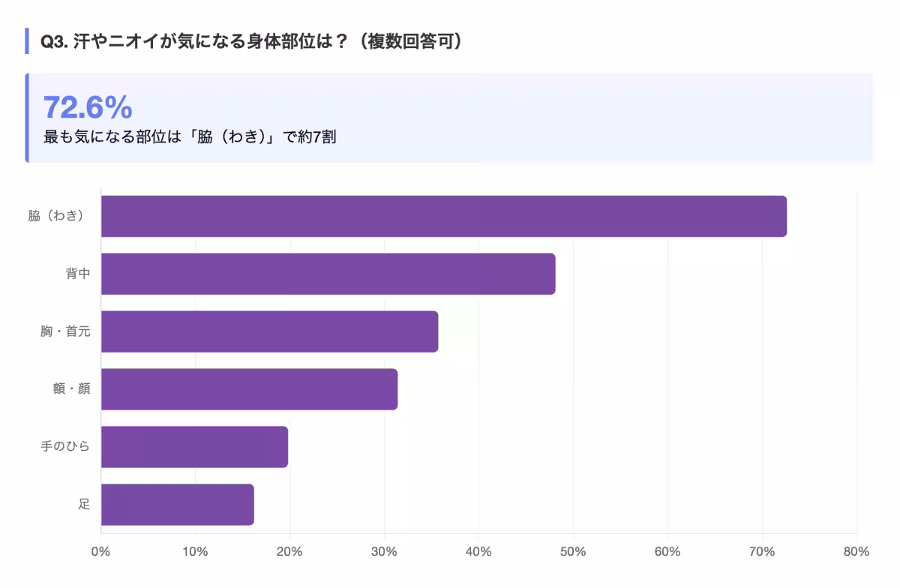Image resolution: width=900 pixels, height=588 pixels.
Task: Select the 額・顔 bar
Action: (249, 389)
